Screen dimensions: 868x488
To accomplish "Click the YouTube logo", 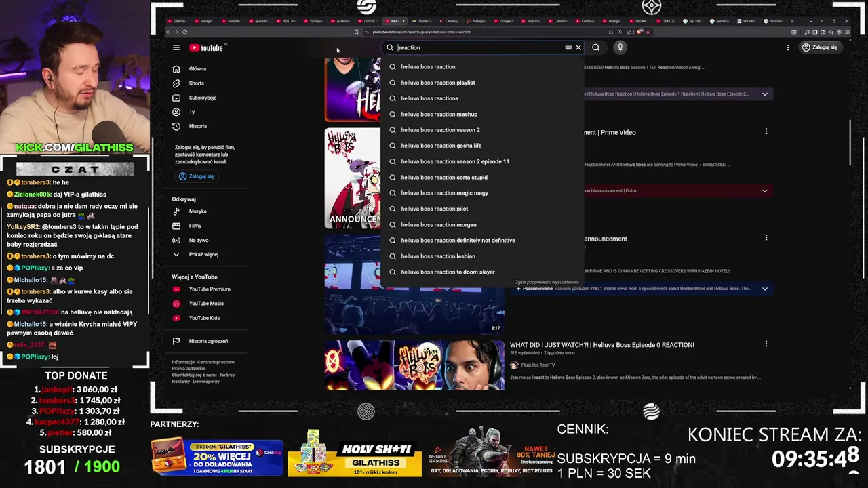I will (x=207, y=47).
